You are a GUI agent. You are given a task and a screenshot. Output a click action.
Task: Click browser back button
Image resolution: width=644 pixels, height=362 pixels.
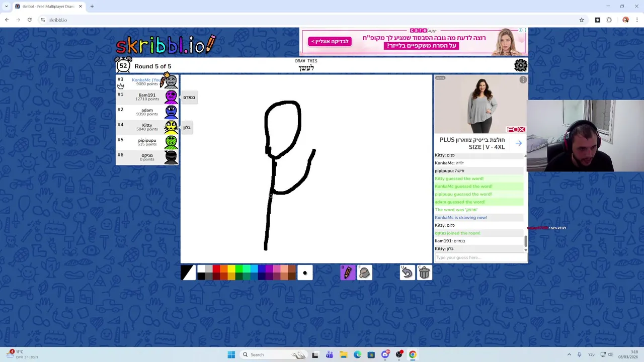click(x=7, y=20)
